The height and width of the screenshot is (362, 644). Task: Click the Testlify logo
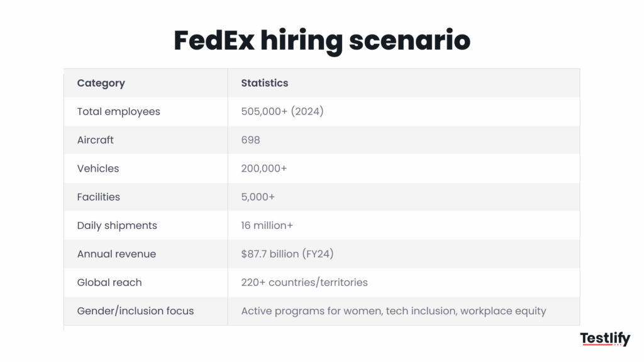pyautogui.click(x=604, y=339)
